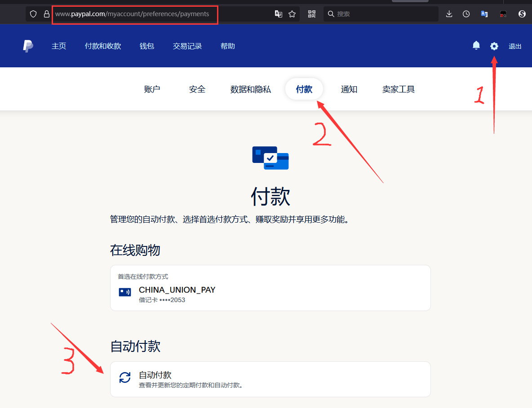Open the notifications bell icon
Viewport: 532px width, 408px height.
click(476, 46)
